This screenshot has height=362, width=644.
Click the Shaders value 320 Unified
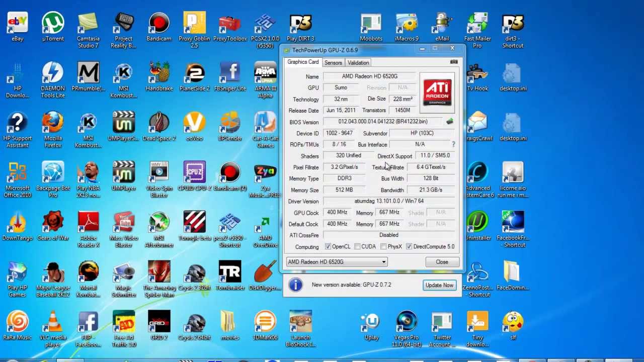point(349,156)
